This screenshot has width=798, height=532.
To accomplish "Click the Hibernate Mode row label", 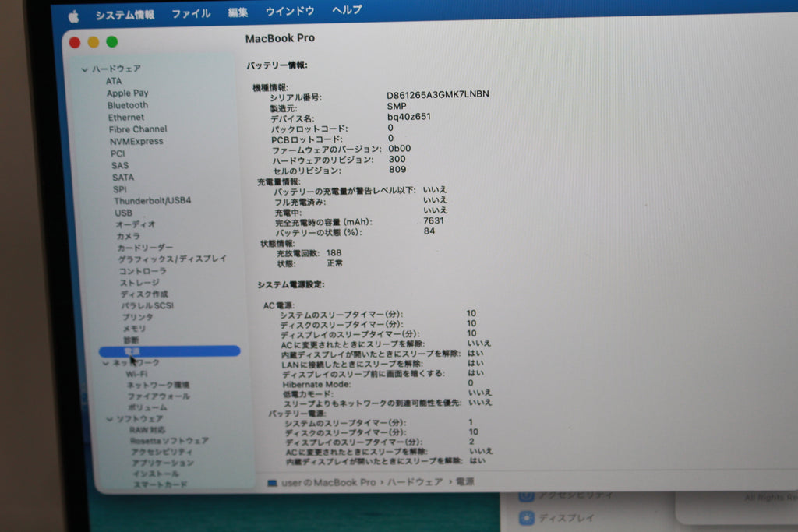I will coord(316,385).
